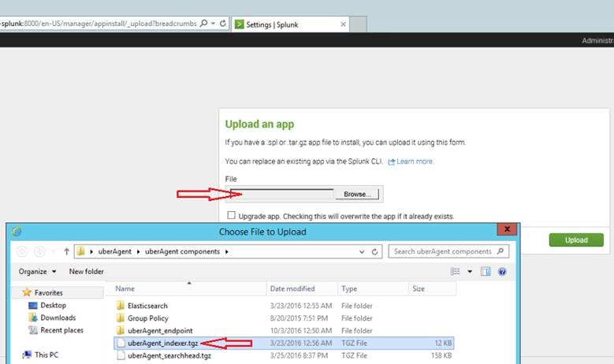Sort files by the Type column
The image size is (614, 364).
(373, 289)
